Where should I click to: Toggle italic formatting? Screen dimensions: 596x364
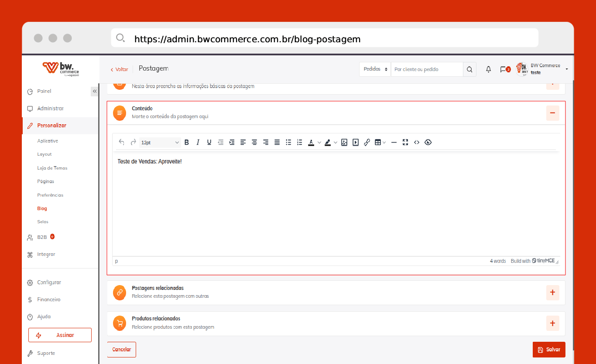(198, 142)
